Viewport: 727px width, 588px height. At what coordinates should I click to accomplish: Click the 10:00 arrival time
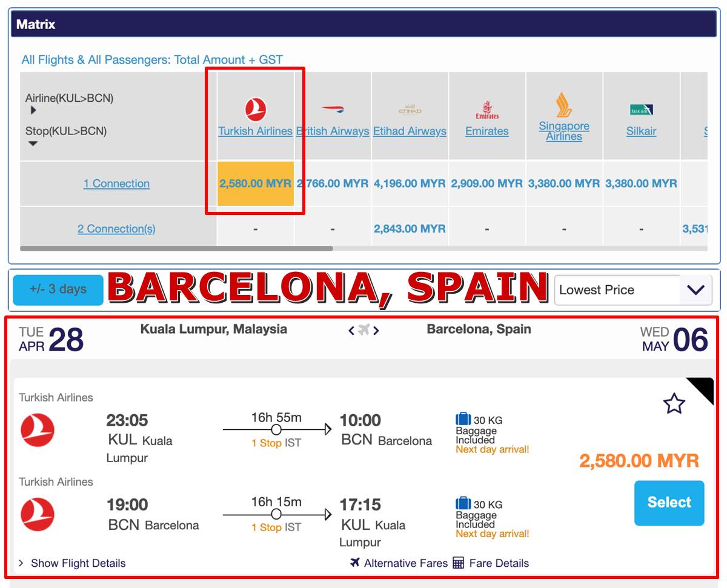360,420
